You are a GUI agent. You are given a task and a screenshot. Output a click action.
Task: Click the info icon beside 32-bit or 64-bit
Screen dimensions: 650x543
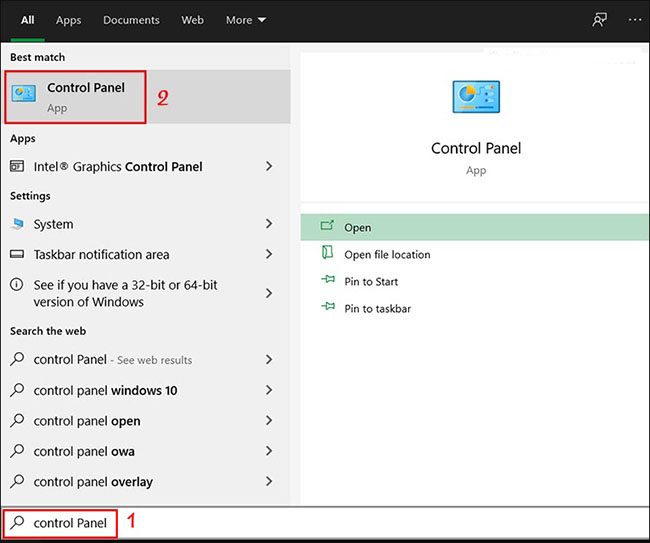[17, 285]
